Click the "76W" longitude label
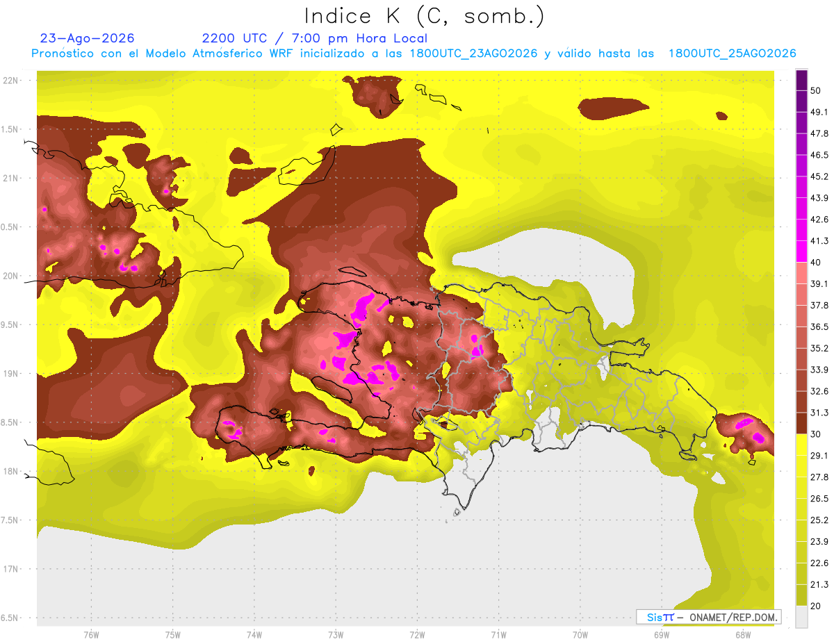 [x=91, y=635]
